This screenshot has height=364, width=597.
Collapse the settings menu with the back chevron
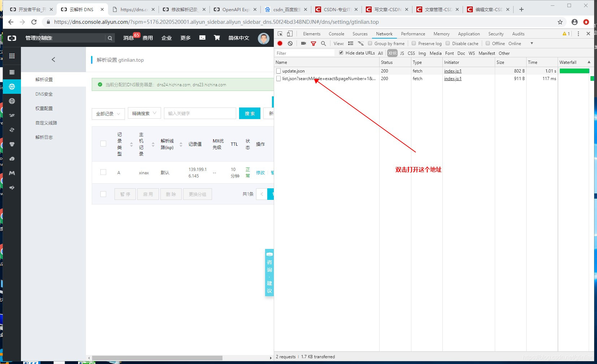pyautogui.click(x=53, y=60)
